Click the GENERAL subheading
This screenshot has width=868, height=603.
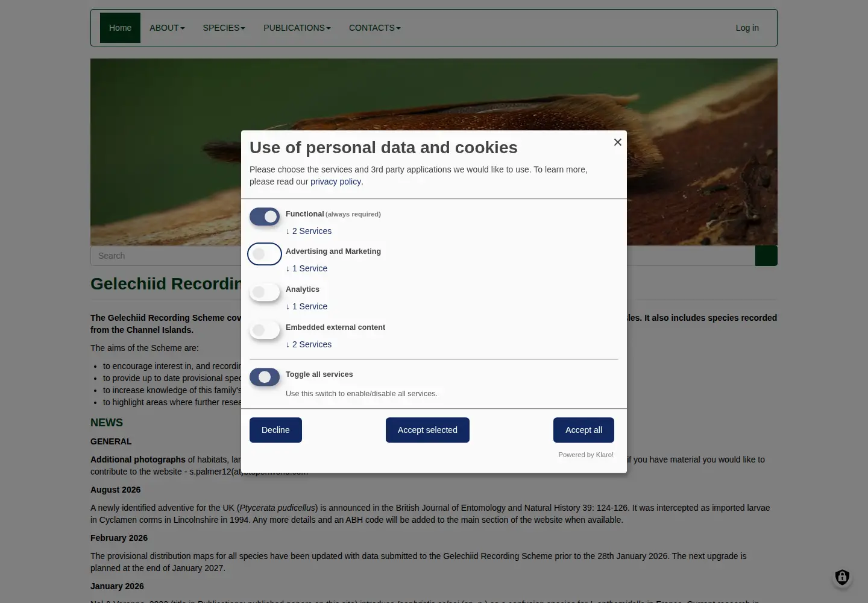pyautogui.click(x=111, y=441)
